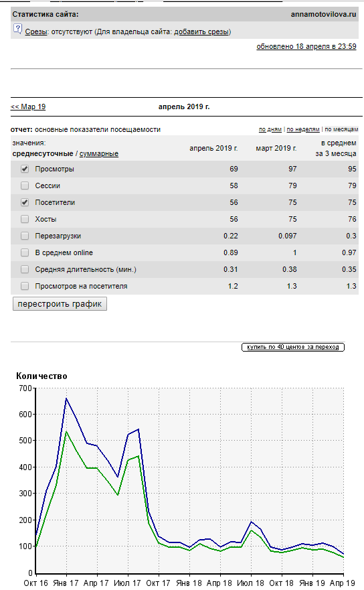Switch report view to по неделям

303,129
